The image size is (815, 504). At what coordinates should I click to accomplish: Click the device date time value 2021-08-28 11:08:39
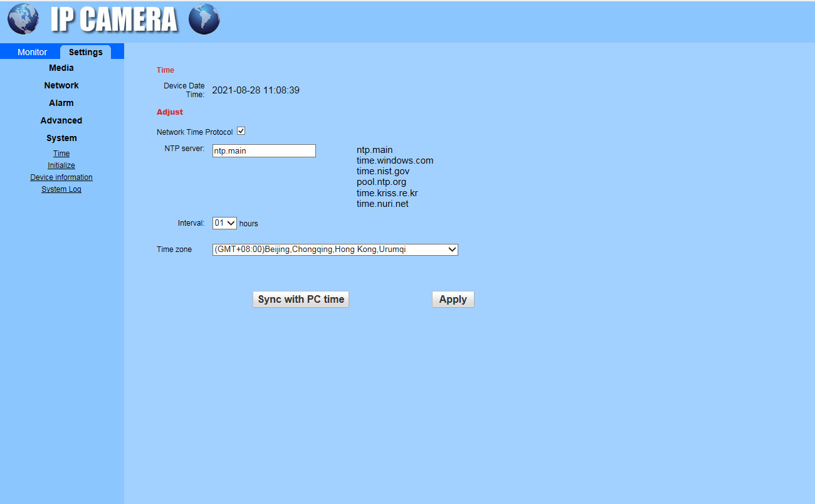coord(256,90)
